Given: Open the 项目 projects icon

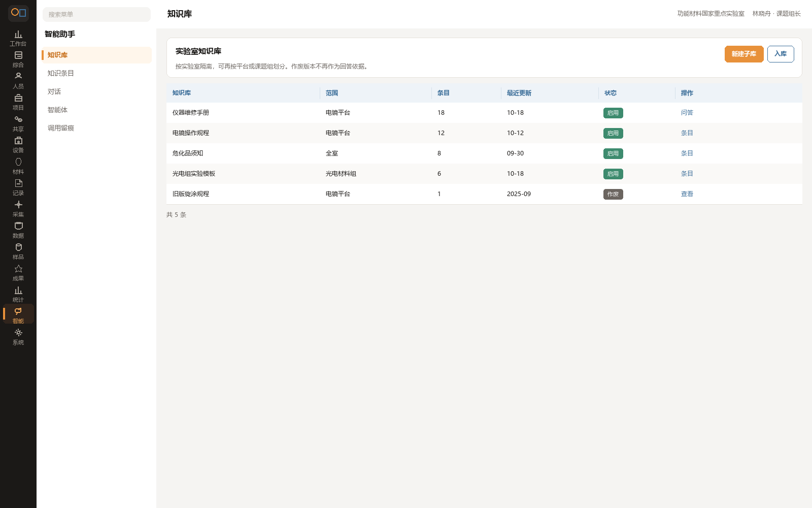Looking at the screenshot, I should point(18,103).
